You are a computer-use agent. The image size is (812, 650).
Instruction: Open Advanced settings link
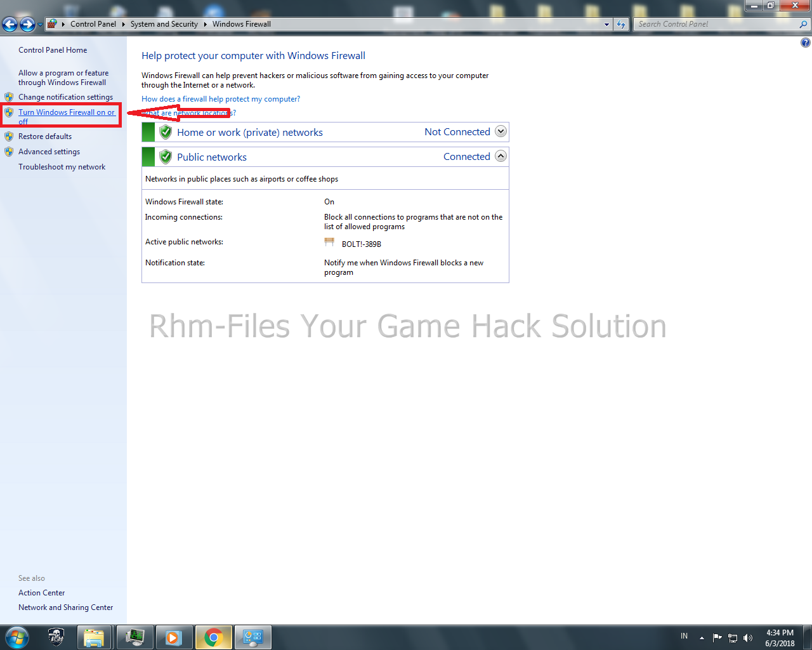pos(49,152)
